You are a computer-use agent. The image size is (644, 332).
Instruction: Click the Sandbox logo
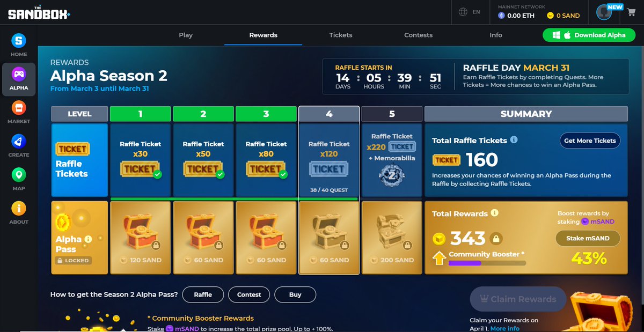[38, 11]
